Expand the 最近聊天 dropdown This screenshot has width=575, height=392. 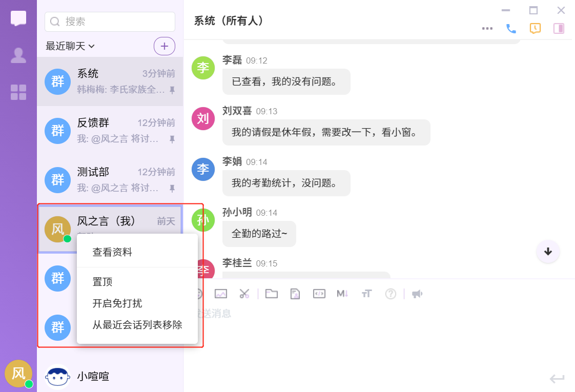point(70,46)
